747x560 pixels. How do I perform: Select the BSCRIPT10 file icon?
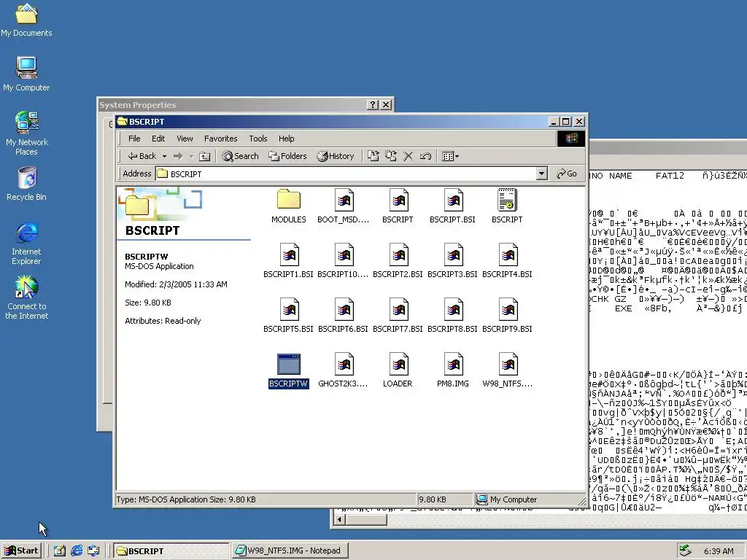click(344, 254)
